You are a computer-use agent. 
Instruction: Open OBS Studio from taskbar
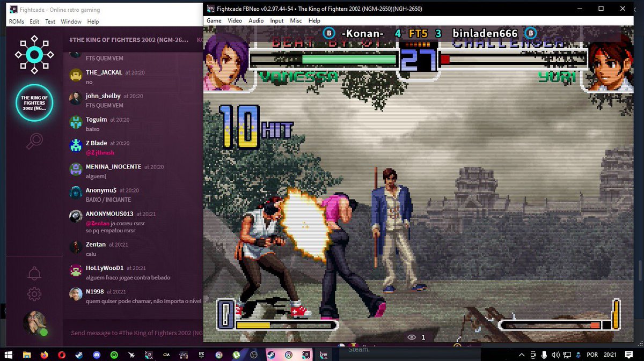254,355
